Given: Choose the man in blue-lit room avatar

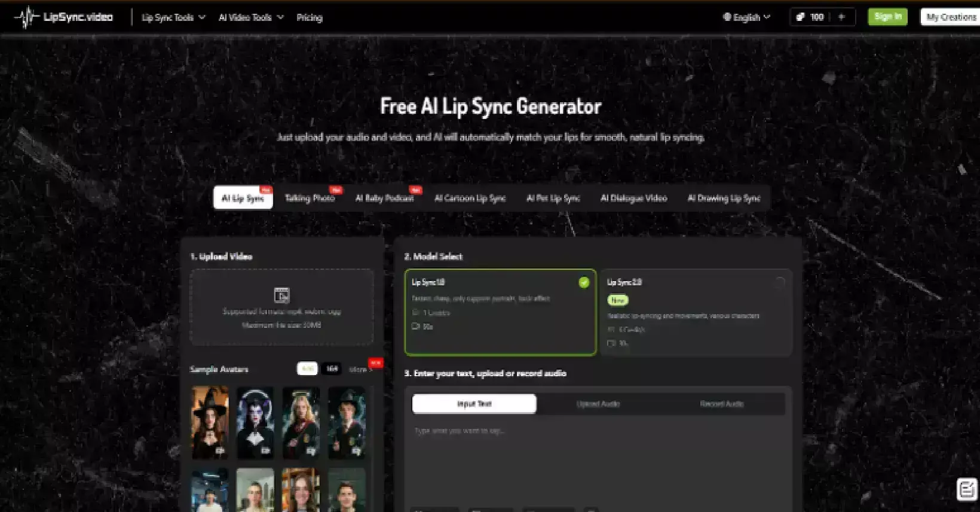Looking at the screenshot, I should pos(210,490).
